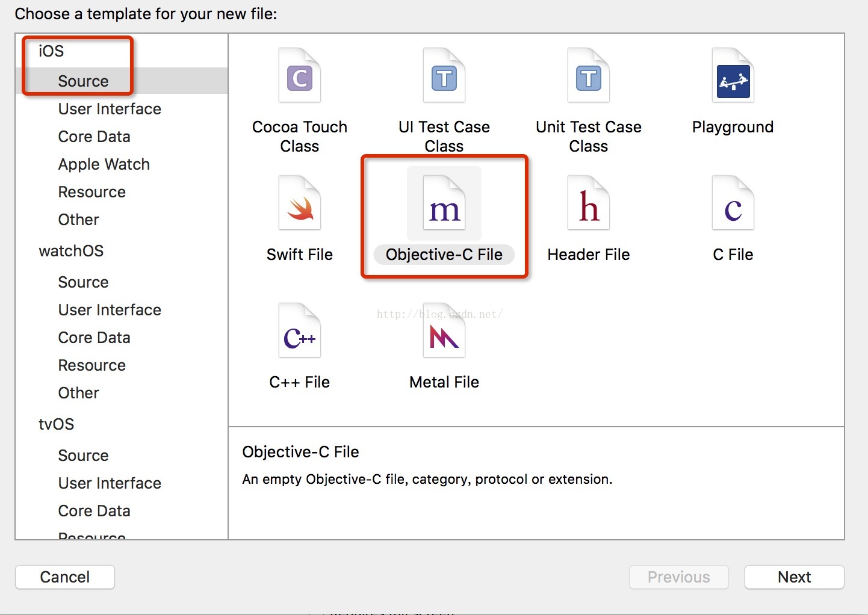This screenshot has width=868, height=615.
Task: Click the 'Swift File' label
Action: pos(300,255)
